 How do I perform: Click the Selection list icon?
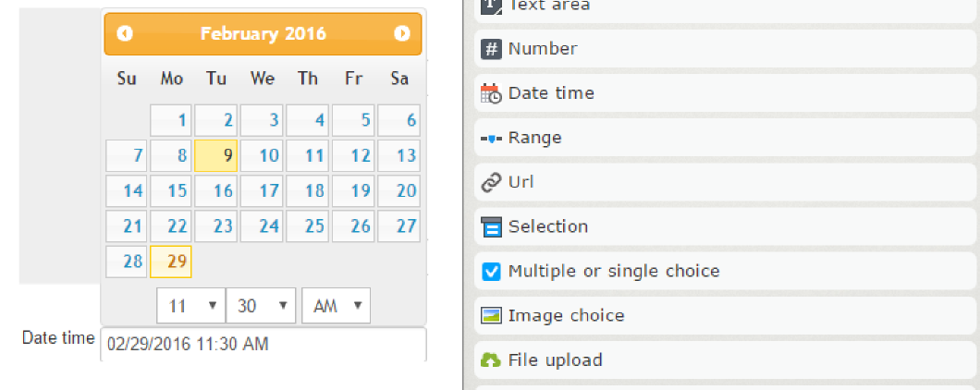[492, 226]
